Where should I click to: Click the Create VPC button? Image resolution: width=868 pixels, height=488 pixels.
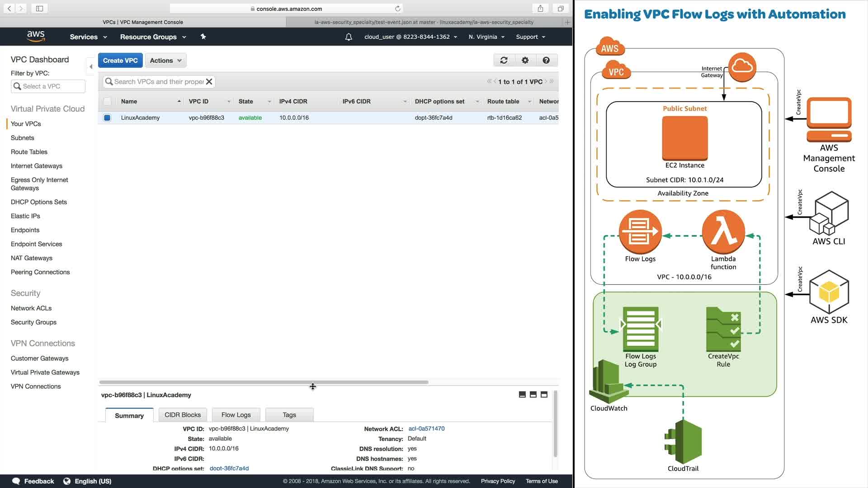pyautogui.click(x=120, y=61)
